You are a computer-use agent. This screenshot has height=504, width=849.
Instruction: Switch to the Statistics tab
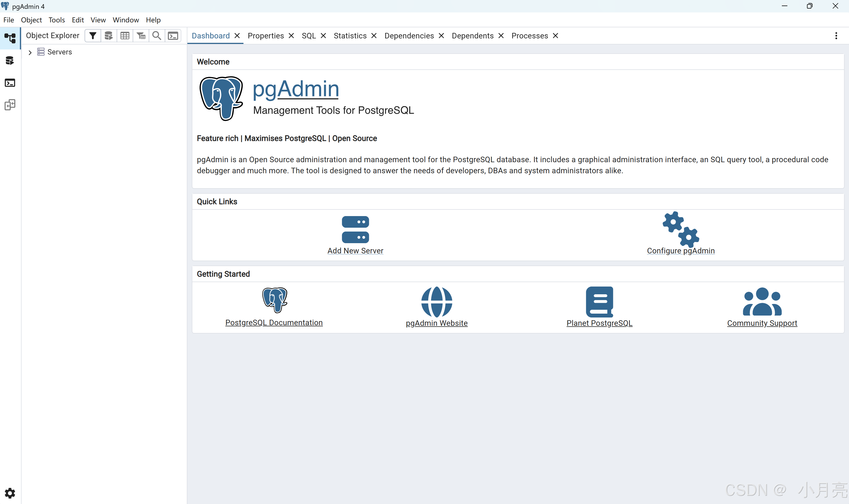(x=350, y=36)
